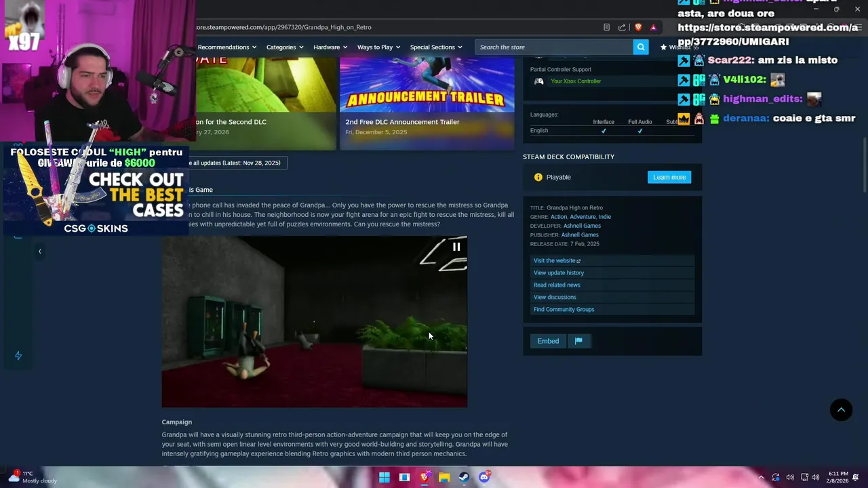Click Your Xbox Controller link

point(576,81)
